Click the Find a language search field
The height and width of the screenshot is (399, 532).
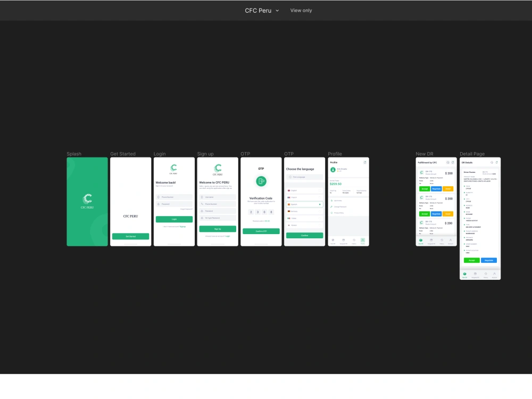click(x=304, y=177)
